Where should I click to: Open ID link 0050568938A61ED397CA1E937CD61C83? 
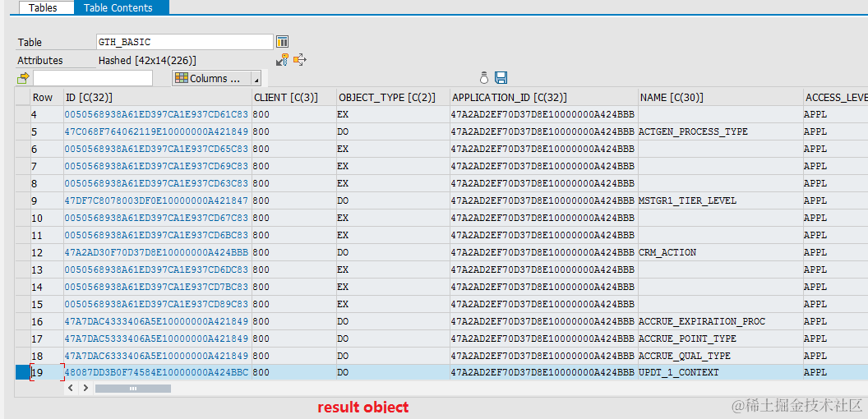[157, 114]
